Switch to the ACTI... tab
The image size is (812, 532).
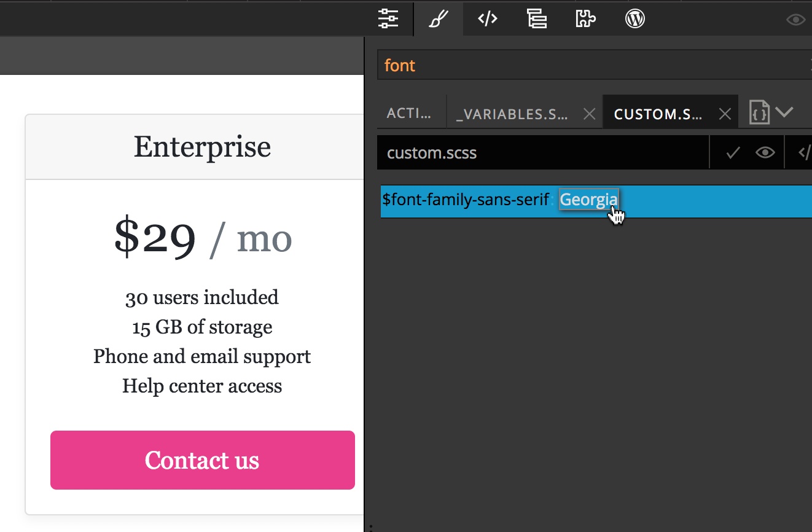point(409,114)
